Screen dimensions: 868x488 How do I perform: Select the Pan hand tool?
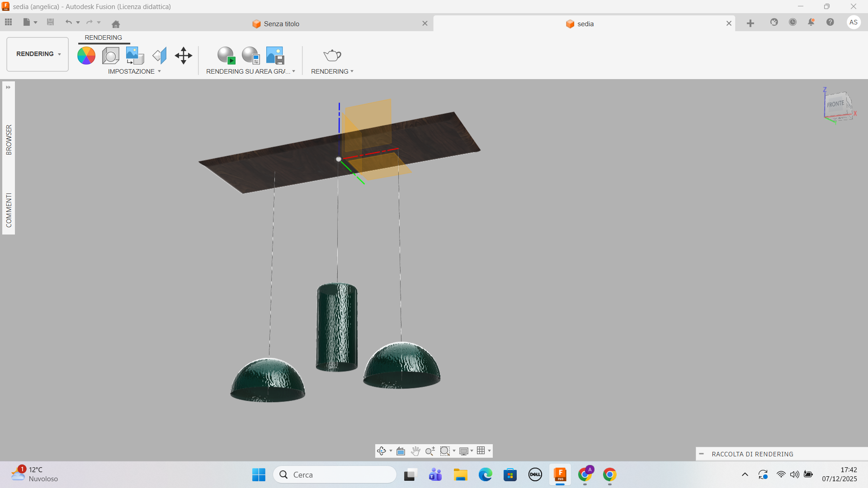tap(415, 451)
